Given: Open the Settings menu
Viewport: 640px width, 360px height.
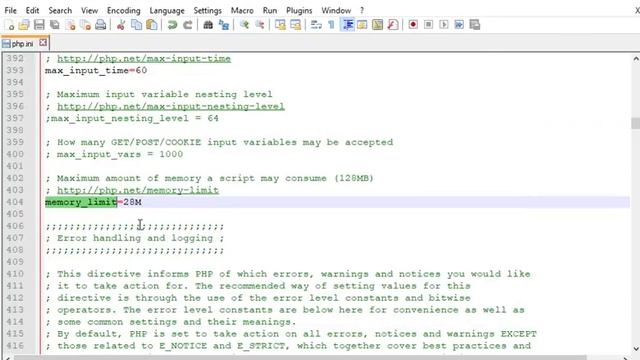Looking at the screenshot, I should [x=207, y=10].
